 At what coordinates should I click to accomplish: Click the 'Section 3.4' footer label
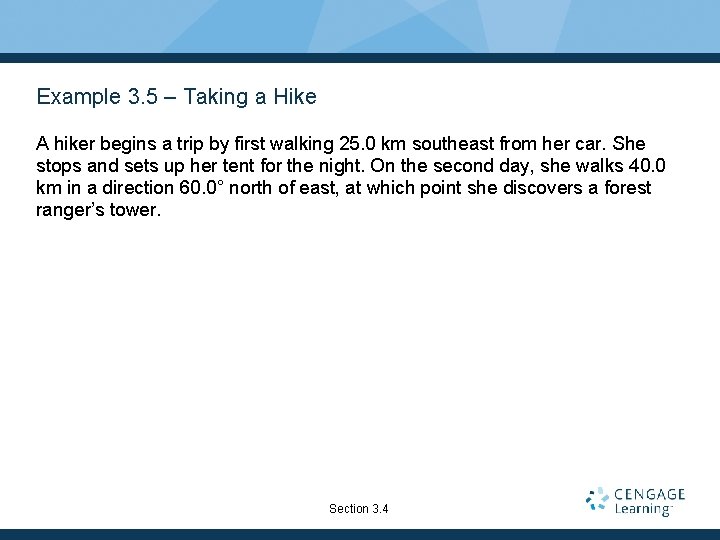(359, 509)
